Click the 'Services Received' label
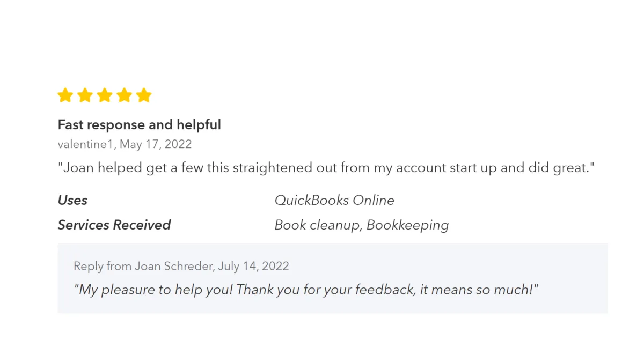The height and width of the screenshot is (362, 644). click(114, 225)
